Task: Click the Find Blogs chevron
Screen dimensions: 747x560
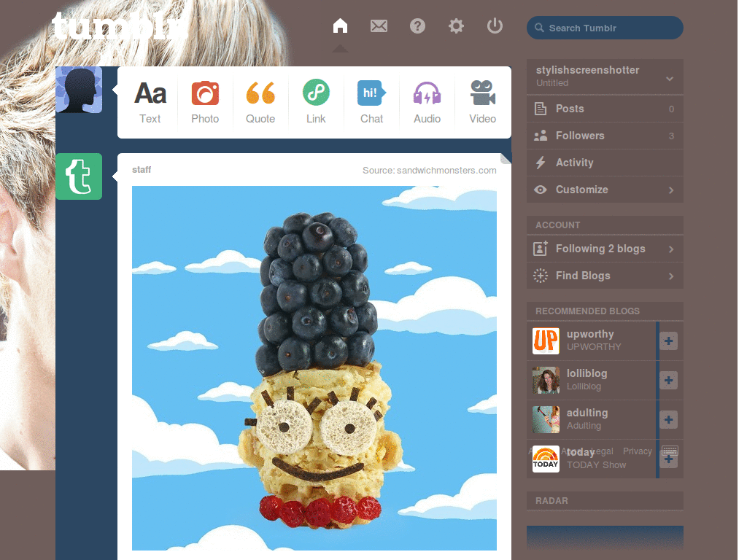Action: (671, 276)
